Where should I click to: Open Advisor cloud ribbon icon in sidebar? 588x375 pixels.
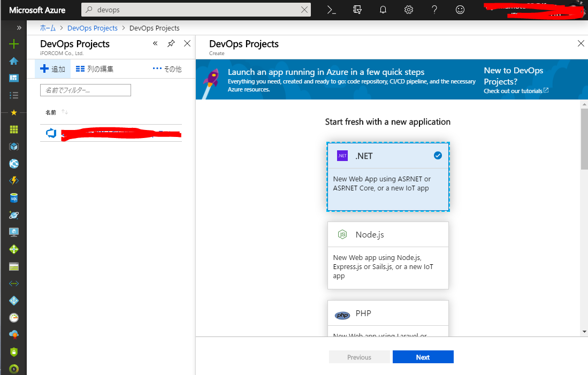click(x=14, y=335)
